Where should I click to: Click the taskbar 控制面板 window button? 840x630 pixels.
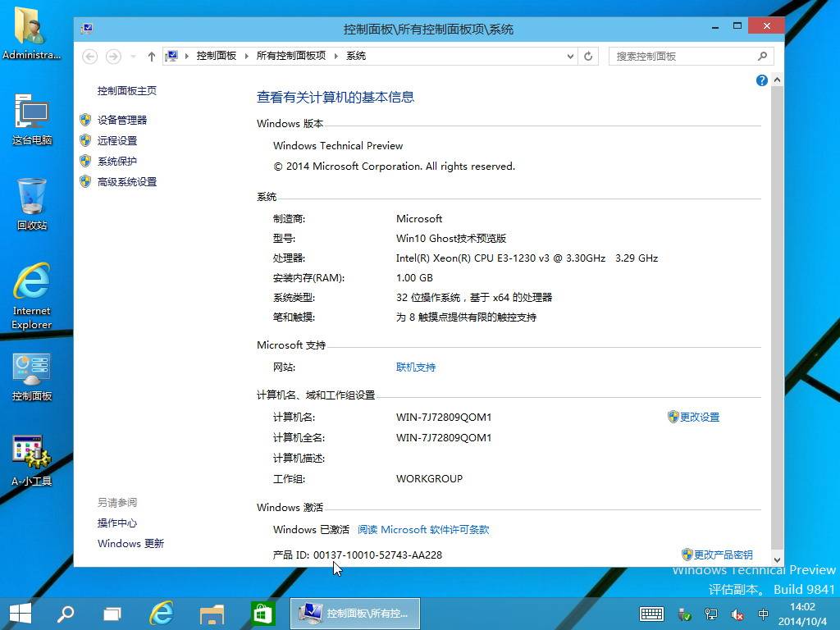coord(355,614)
